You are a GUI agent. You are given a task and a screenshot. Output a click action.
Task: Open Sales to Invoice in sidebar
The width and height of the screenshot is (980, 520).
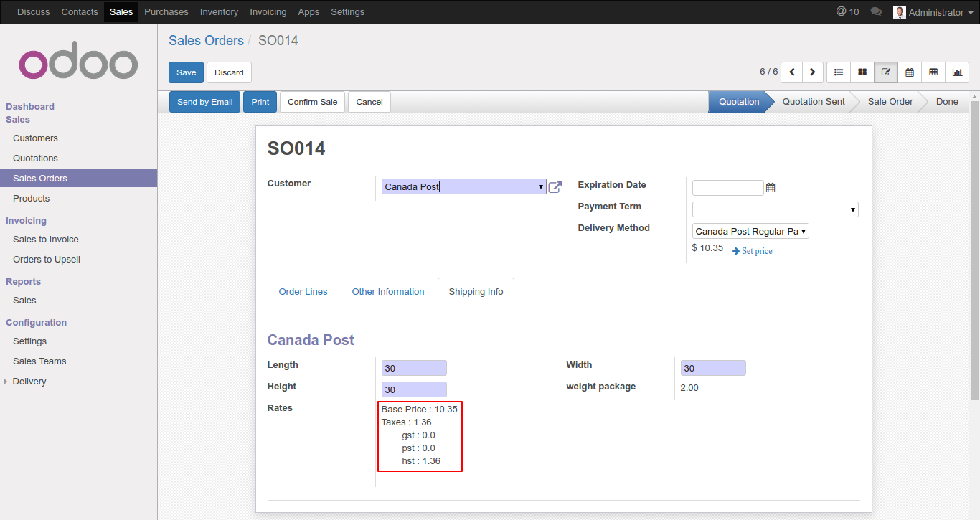(x=45, y=240)
